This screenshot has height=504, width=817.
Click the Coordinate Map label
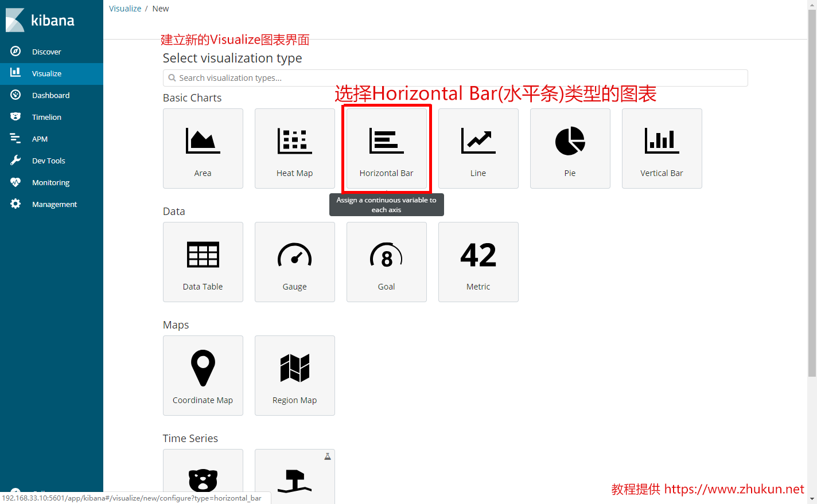[x=203, y=400]
